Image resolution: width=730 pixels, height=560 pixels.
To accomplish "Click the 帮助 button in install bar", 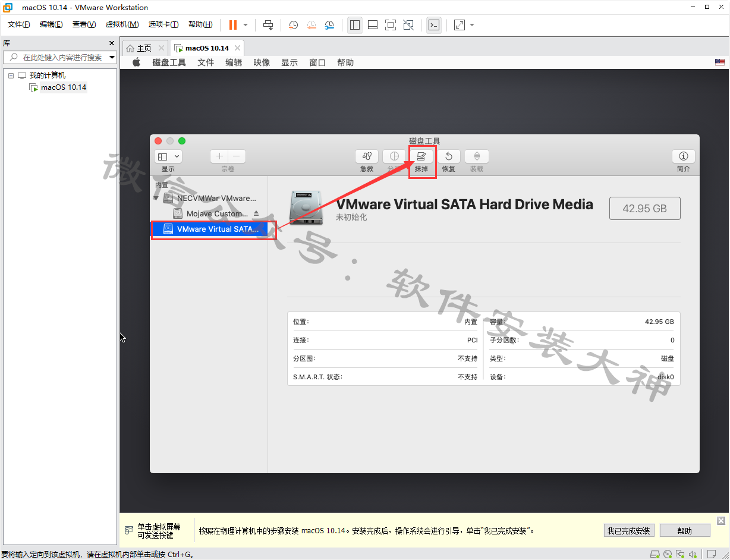I will click(x=685, y=531).
